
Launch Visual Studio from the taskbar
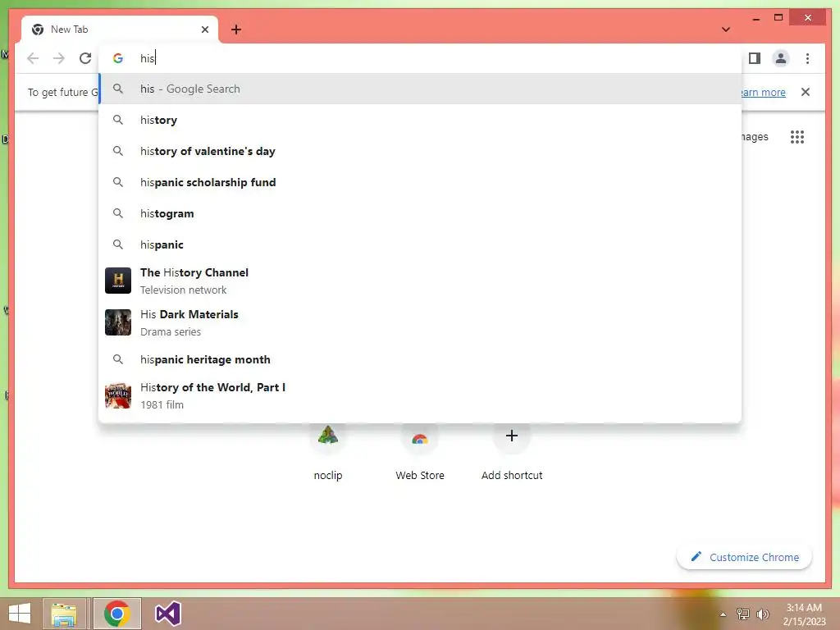coord(168,614)
